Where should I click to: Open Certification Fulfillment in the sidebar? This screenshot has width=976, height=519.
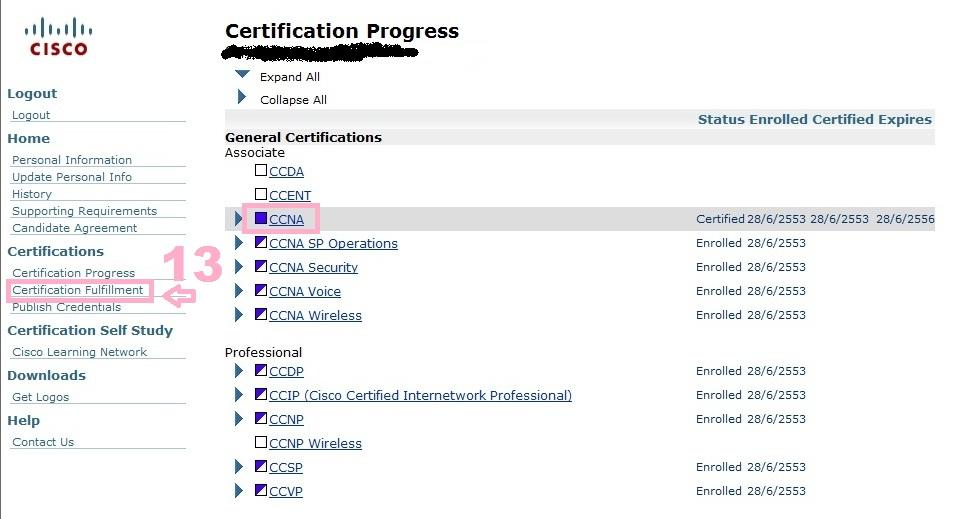(78, 290)
